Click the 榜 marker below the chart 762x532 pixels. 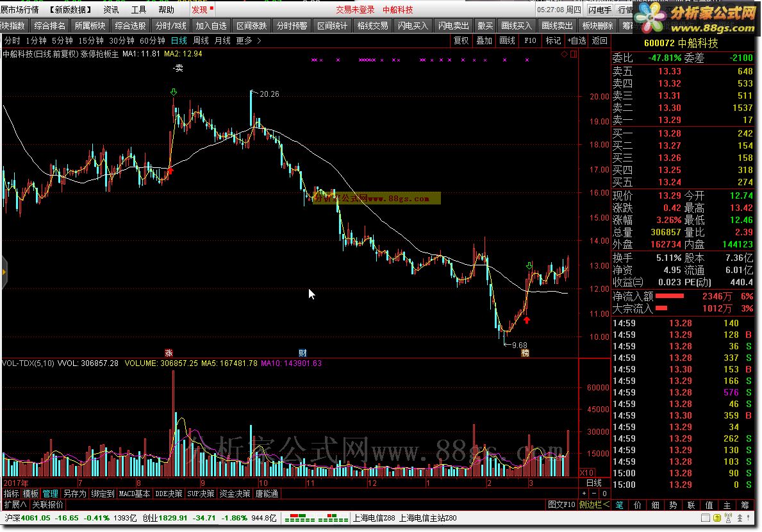[525, 353]
